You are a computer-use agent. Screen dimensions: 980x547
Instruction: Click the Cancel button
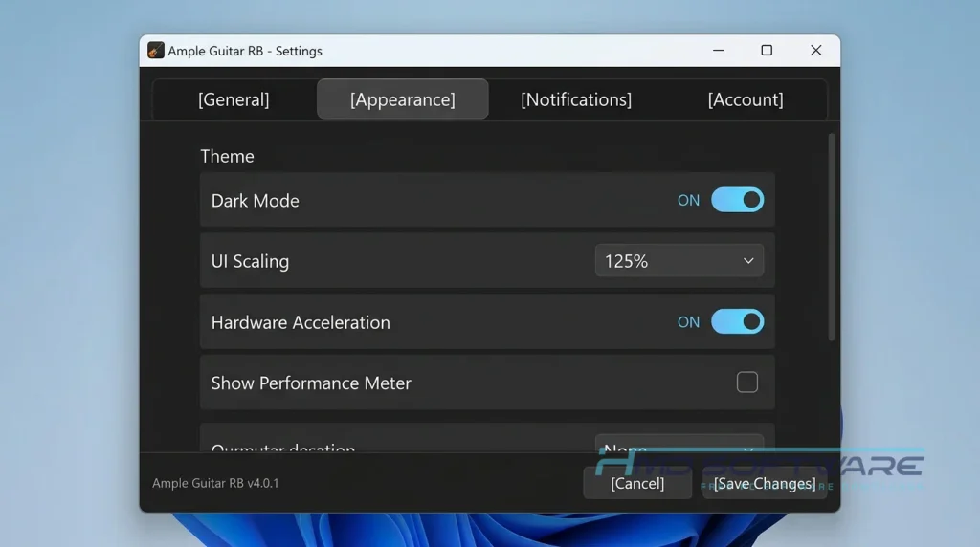[637, 483]
